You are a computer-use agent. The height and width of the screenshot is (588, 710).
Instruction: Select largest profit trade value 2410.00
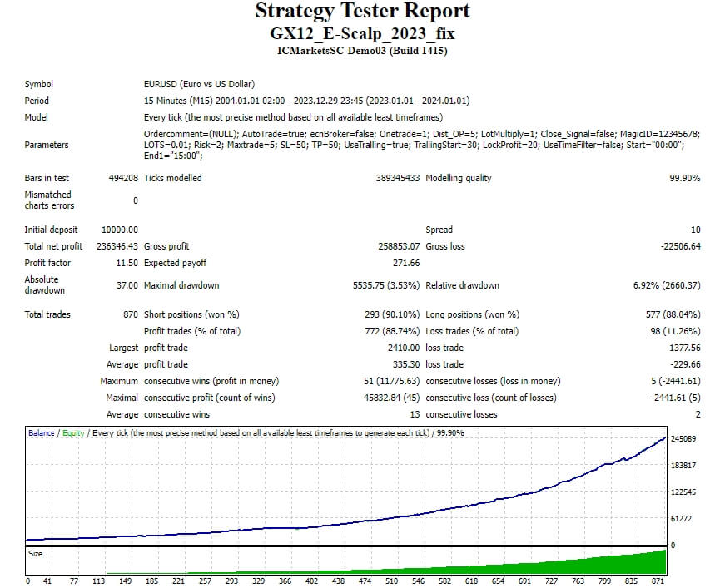[404, 348]
